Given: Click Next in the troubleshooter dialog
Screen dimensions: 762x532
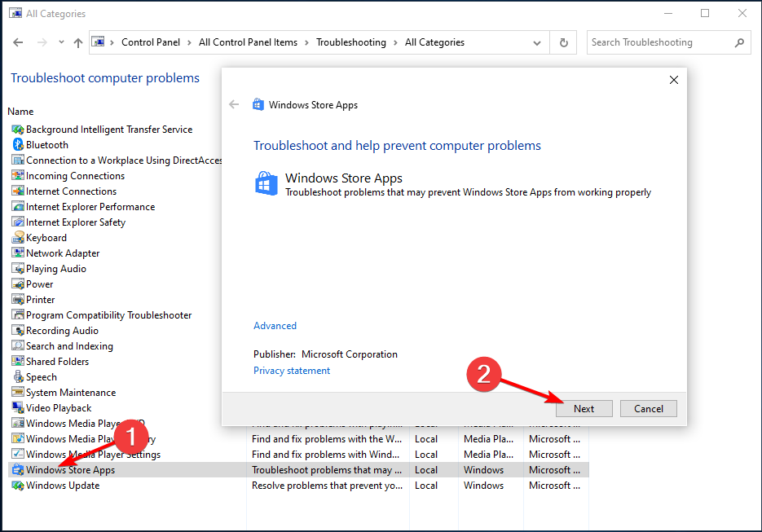Looking at the screenshot, I should pyautogui.click(x=584, y=409).
